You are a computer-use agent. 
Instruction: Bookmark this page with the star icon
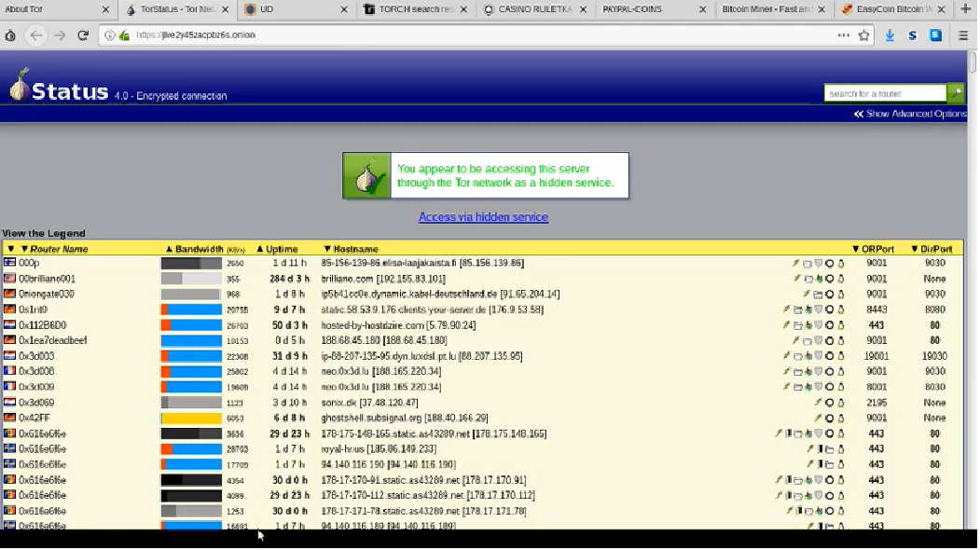863,35
